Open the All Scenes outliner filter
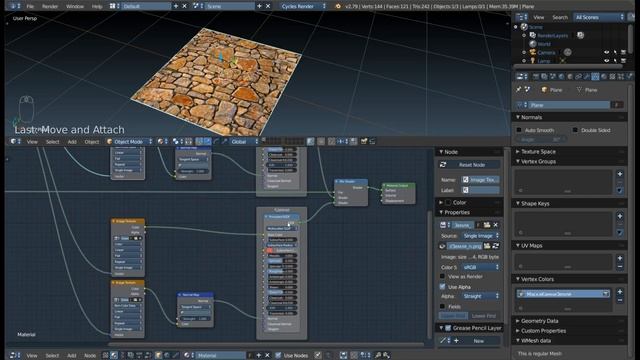Viewport: 640px width, 360px height. point(599,17)
